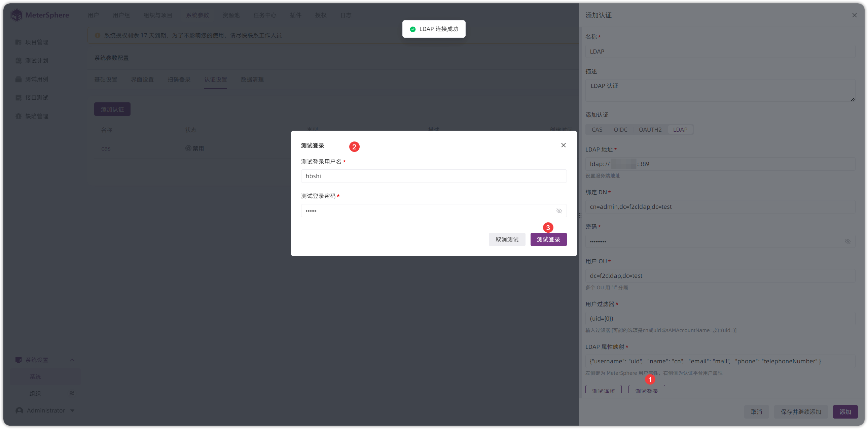
Task: Click the 绑定 DN input field
Action: 720,207
